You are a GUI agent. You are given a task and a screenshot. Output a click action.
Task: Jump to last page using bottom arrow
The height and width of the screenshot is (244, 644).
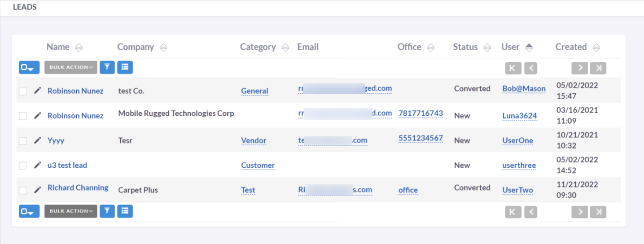(598, 212)
